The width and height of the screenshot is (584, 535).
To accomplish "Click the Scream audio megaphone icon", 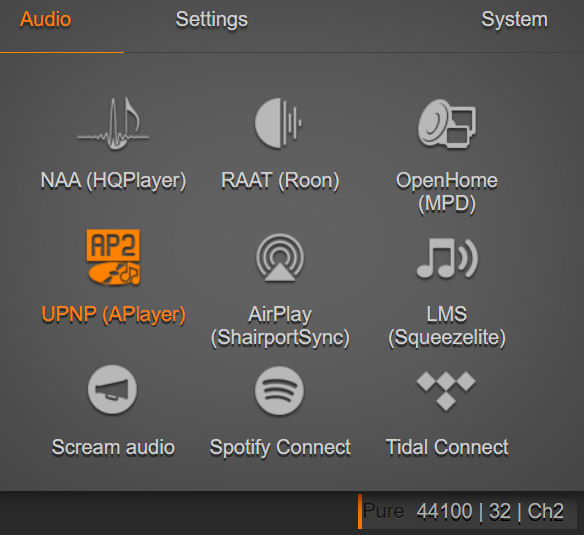I will 112,389.
